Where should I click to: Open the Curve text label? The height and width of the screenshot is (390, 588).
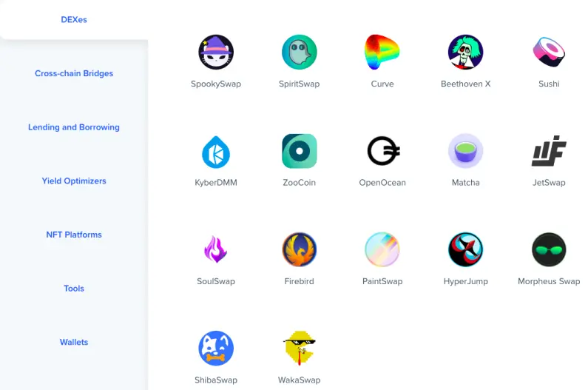pos(382,84)
